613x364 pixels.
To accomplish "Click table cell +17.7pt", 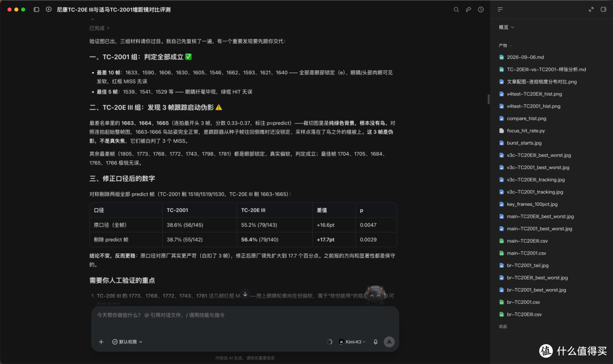I will [325, 239].
